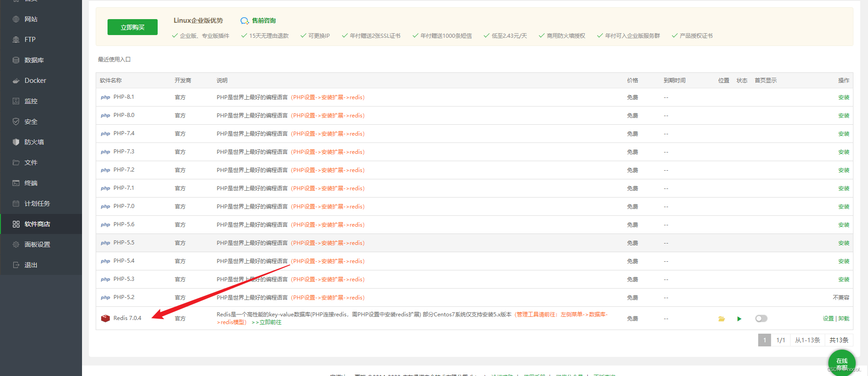Screen dimensions: 868x376
Task: Install PHP-8.1 via 安装 link
Action: click(x=844, y=97)
